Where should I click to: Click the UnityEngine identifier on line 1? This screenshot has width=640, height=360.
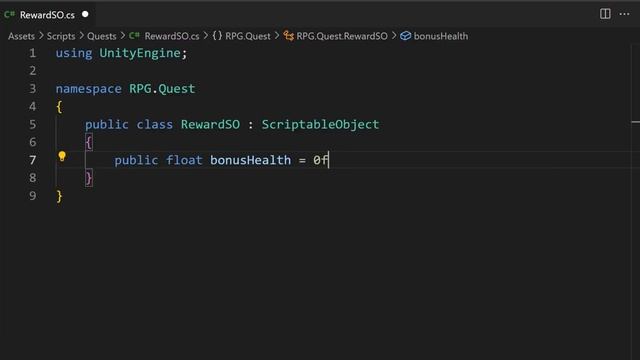click(x=140, y=53)
